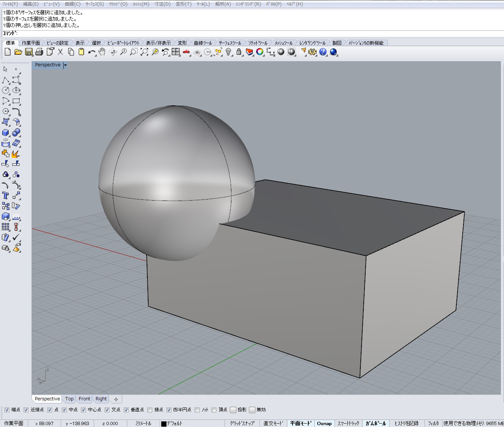Select the Rectangle tool in the sidebar

tap(16, 101)
